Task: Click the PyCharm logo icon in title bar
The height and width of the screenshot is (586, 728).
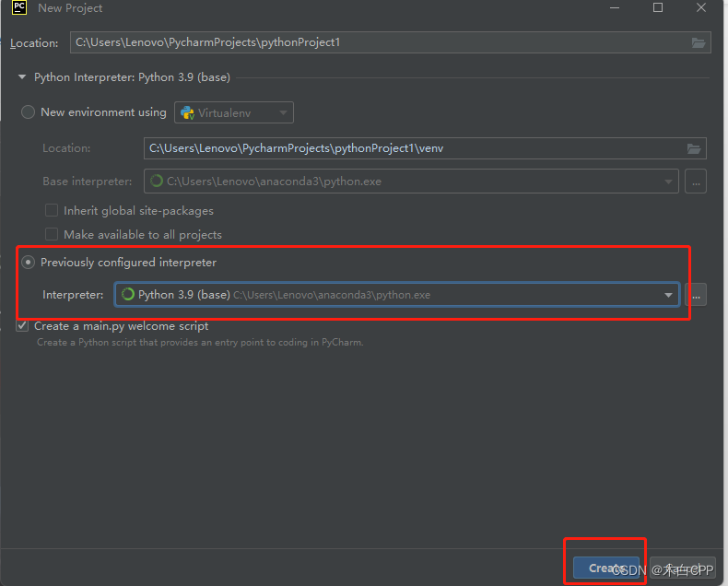Action: (19, 7)
